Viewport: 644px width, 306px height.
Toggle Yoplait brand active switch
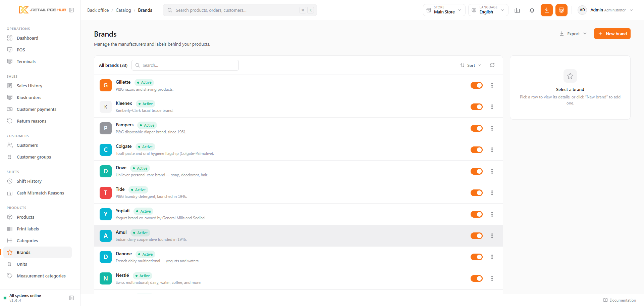(x=477, y=214)
